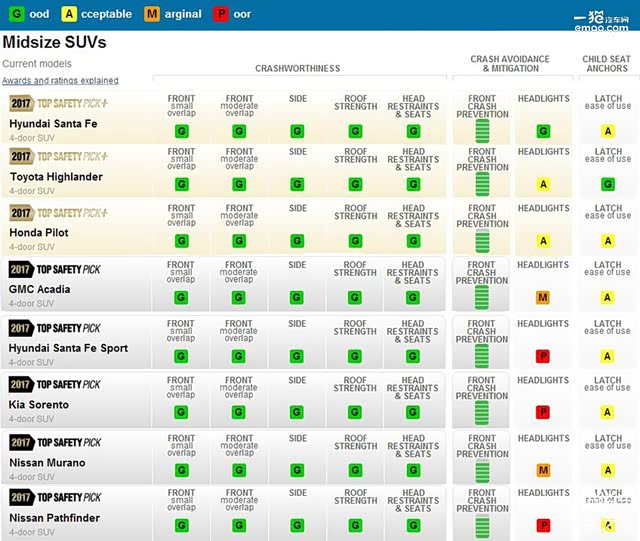Viewport: 640px width, 541px height.
Task: Click the orange M legend icon for Marginal
Action: point(152,14)
